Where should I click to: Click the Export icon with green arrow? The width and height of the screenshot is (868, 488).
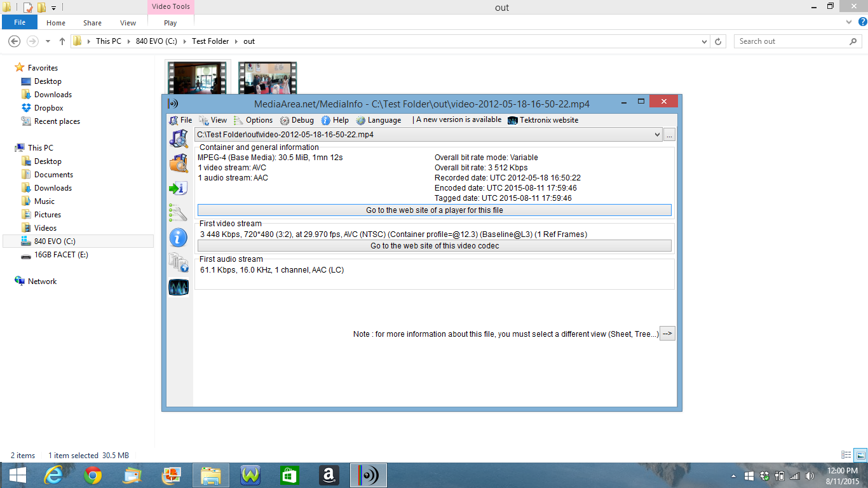click(179, 188)
